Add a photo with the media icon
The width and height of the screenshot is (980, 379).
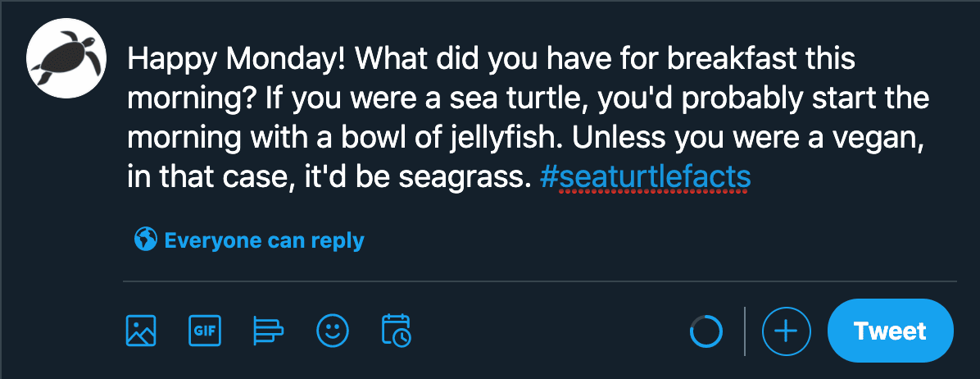coord(141,331)
